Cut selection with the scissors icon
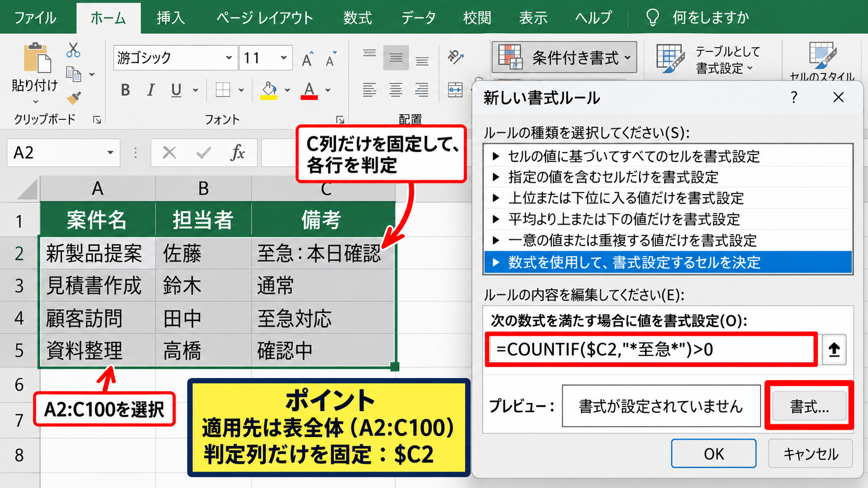868x488 pixels. [73, 50]
